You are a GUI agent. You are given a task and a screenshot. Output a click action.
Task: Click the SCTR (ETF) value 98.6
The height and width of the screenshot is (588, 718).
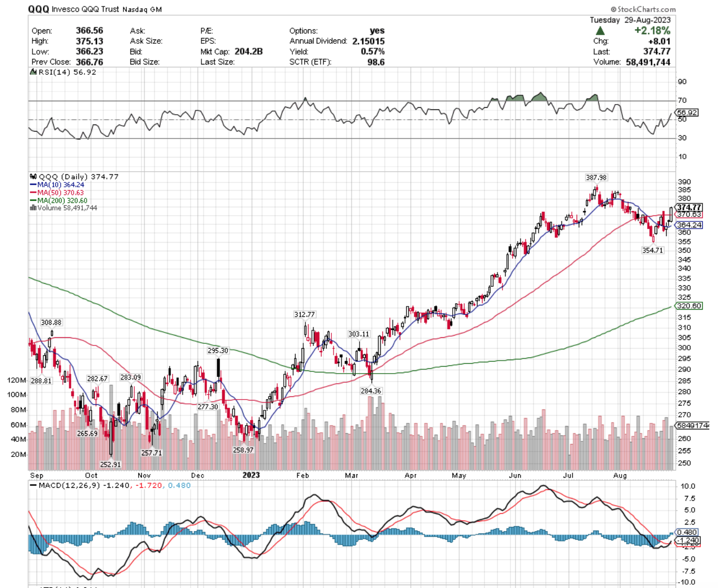[x=376, y=62]
